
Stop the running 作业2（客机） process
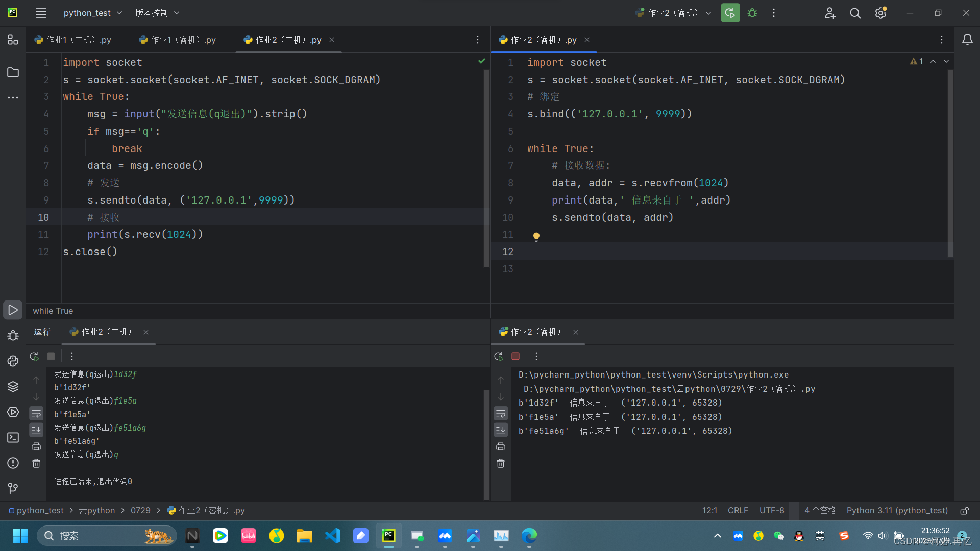[516, 356]
